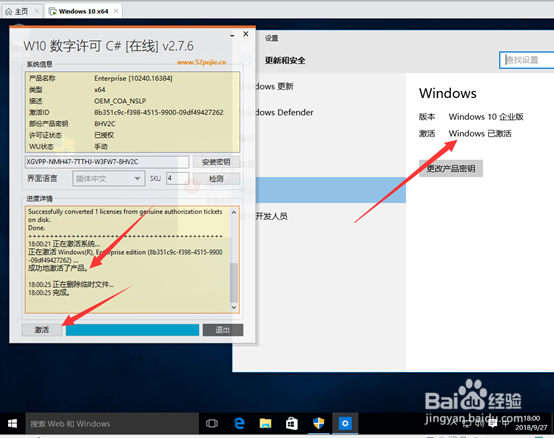This screenshot has height=438, width=554.
Task: Click the Enterprise [10240.16384] product name
Action: point(133,78)
